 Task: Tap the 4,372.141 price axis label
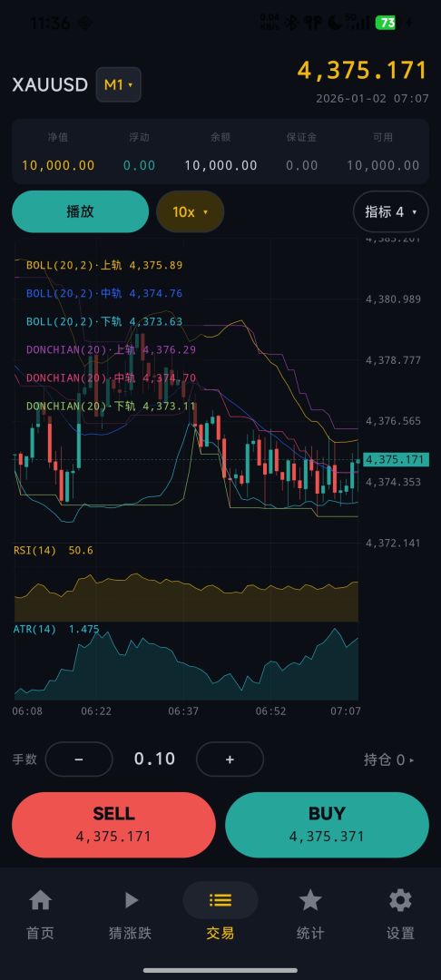pos(394,544)
